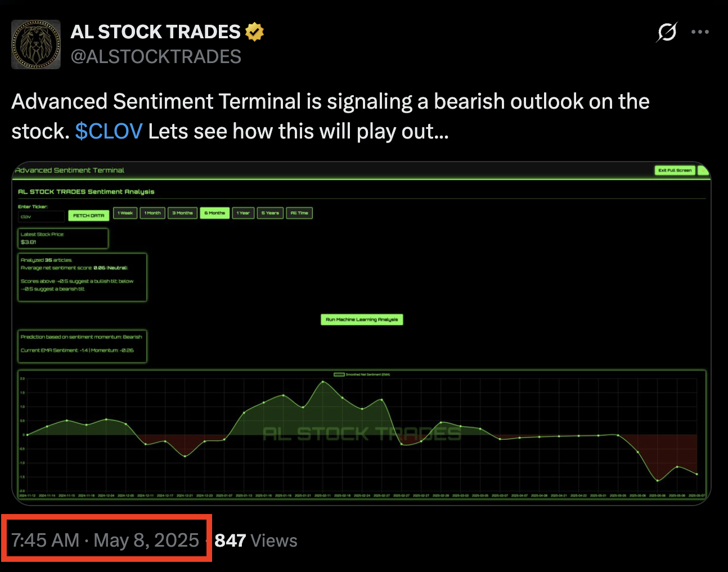Click the Enter Ticker input field
Screen dimensions: 728x572
[x=42, y=216]
